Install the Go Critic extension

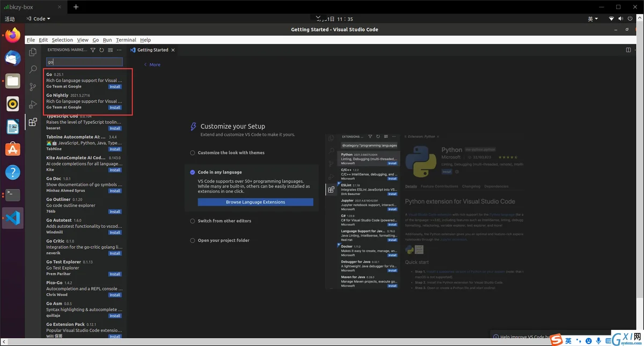click(115, 253)
